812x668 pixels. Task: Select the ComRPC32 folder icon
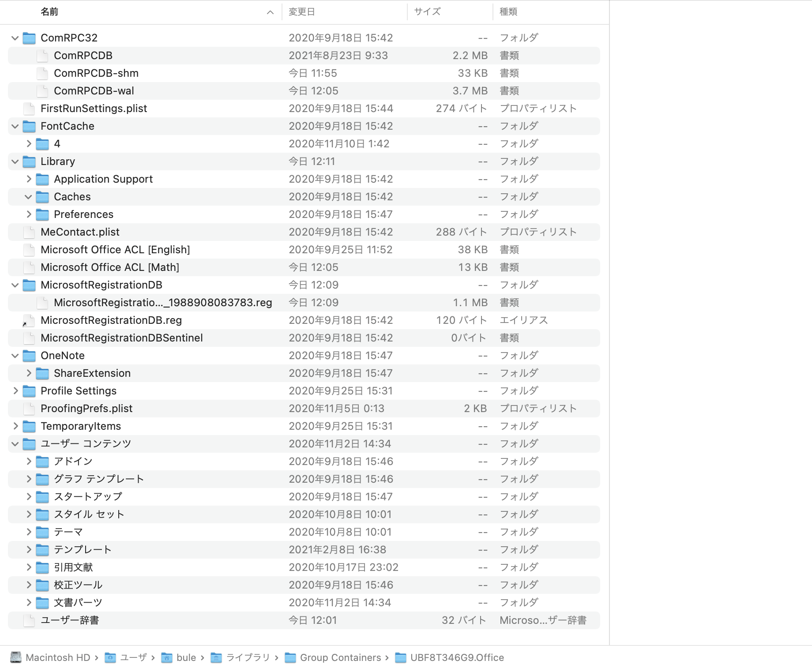(x=29, y=38)
